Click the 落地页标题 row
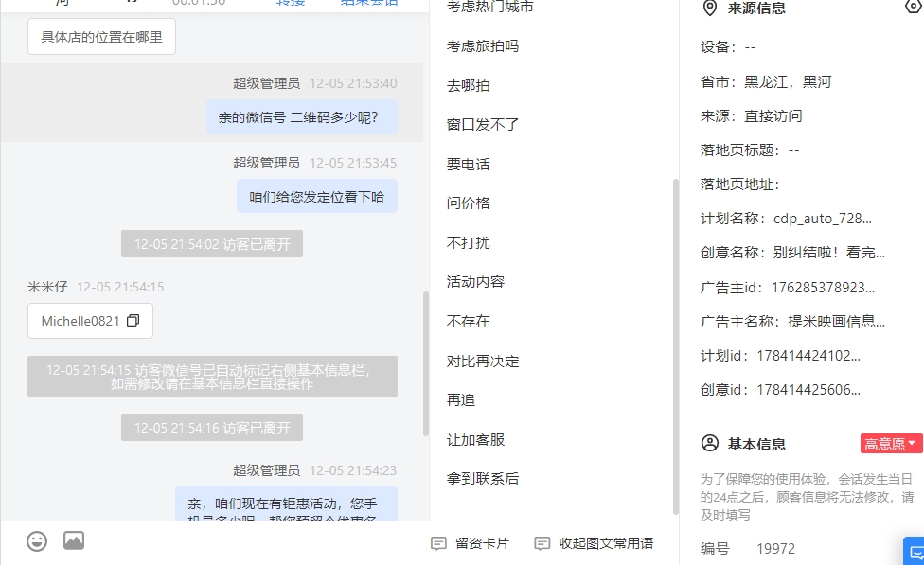 [750, 150]
